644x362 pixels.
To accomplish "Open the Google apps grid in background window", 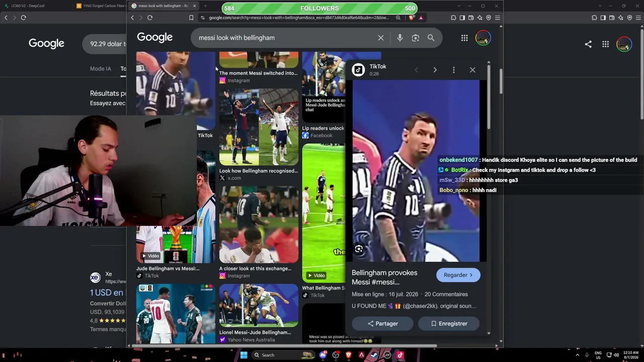I will pyautogui.click(x=605, y=44).
